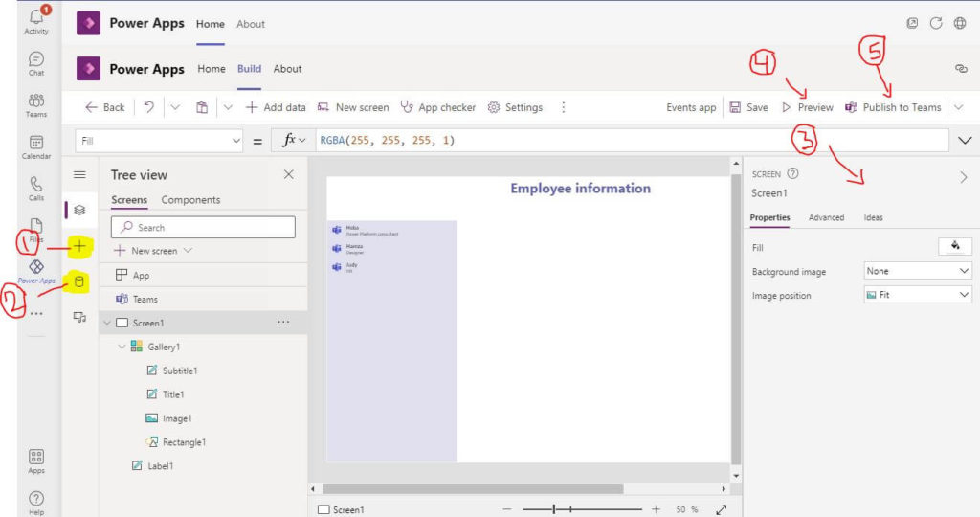Image resolution: width=980 pixels, height=517 pixels.
Task: Open the Media pane icon
Action: pos(79,317)
